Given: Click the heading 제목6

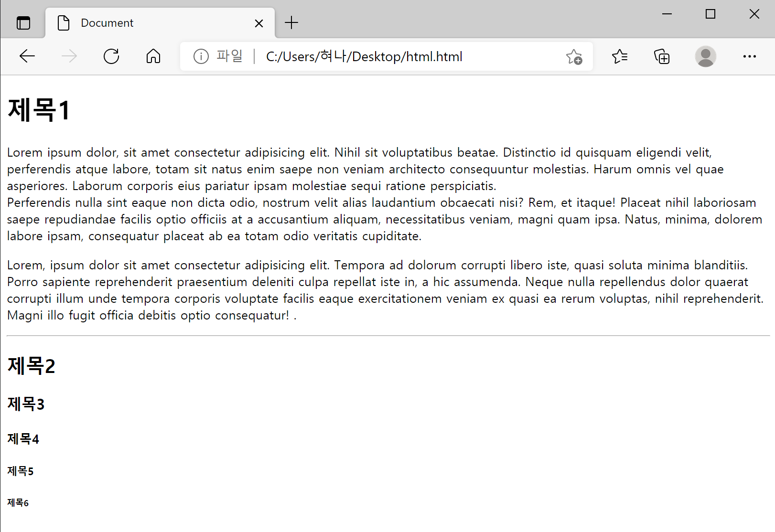Looking at the screenshot, I should point(18,502).
